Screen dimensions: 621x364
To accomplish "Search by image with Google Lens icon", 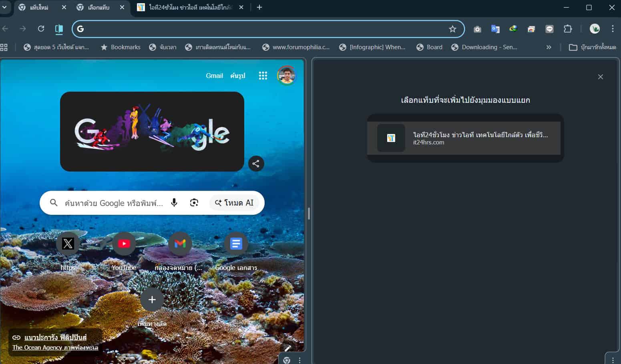I will [x=194, y=203].
